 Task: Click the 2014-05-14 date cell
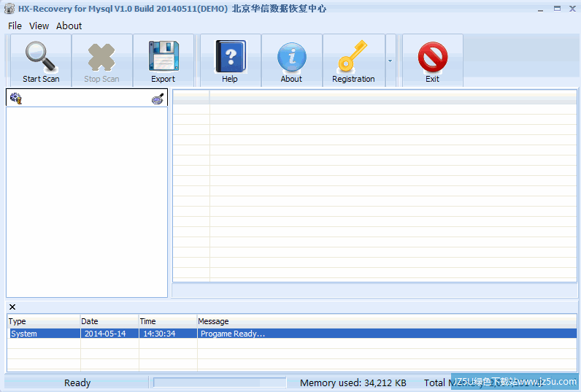109,334
